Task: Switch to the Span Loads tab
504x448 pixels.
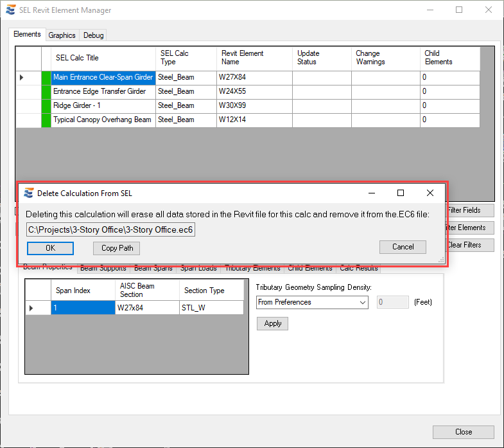Action: (x=198, y=269)
